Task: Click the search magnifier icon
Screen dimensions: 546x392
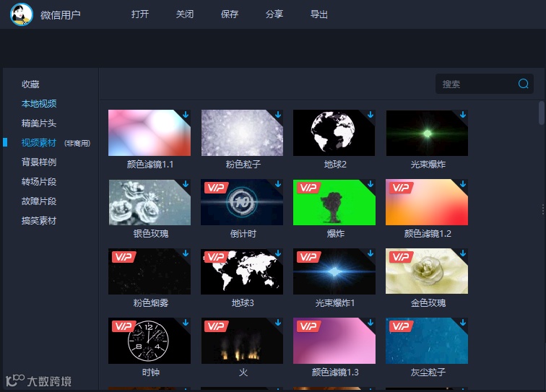Action: [523, 84]
